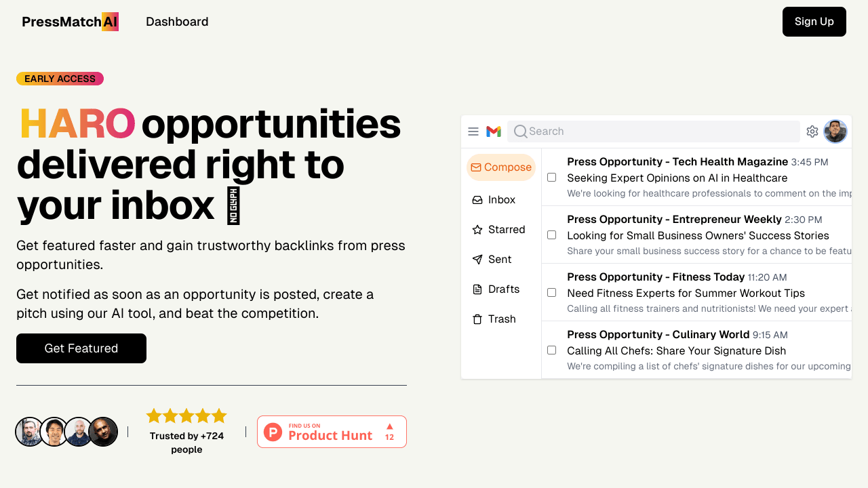Viewport: 868px width, 488px height.
Task: Click the Sign Up button
Action: click(814, 22)
